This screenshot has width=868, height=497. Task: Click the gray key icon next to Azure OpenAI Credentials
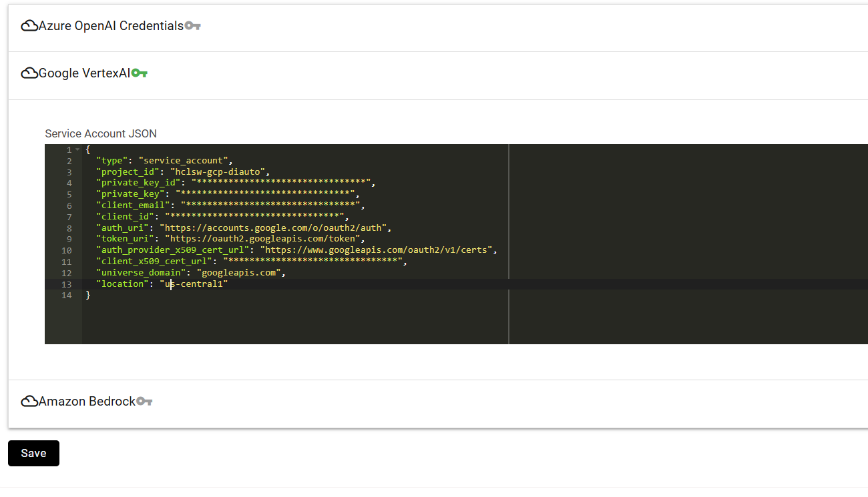pos(192,26)
